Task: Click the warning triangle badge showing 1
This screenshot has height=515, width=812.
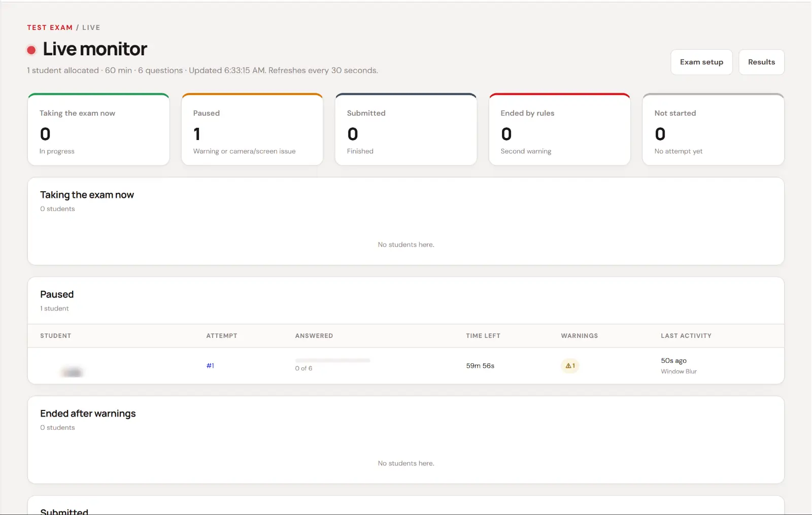Action: 570,366
